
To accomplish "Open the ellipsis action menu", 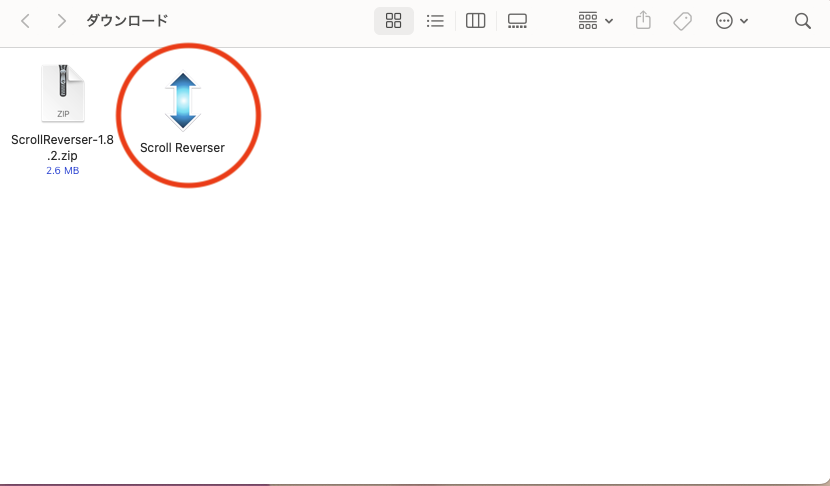I will [725, 21].
